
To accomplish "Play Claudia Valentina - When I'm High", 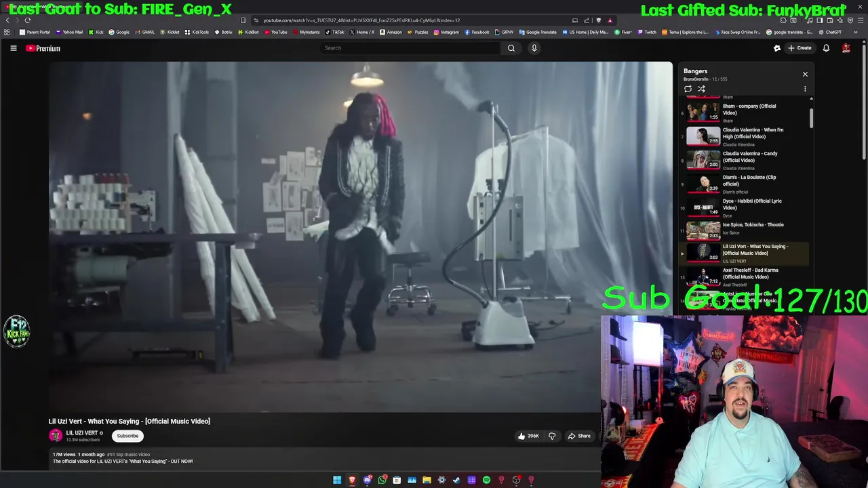I will (745, 136).
